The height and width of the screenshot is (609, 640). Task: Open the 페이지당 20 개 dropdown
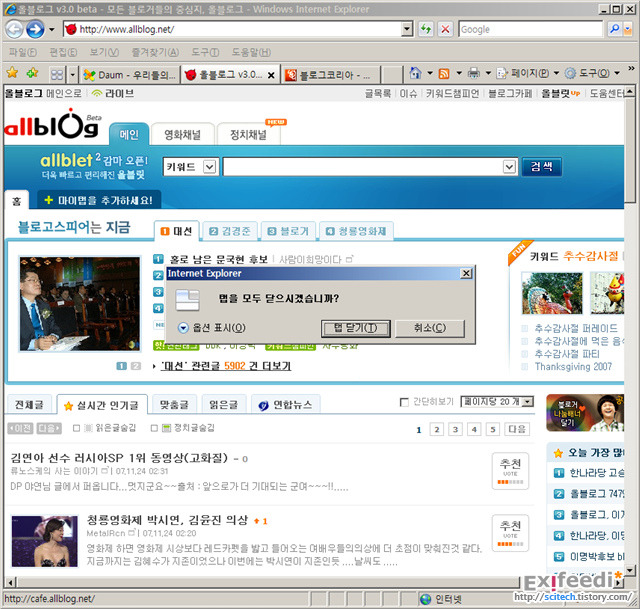(497, 402)
